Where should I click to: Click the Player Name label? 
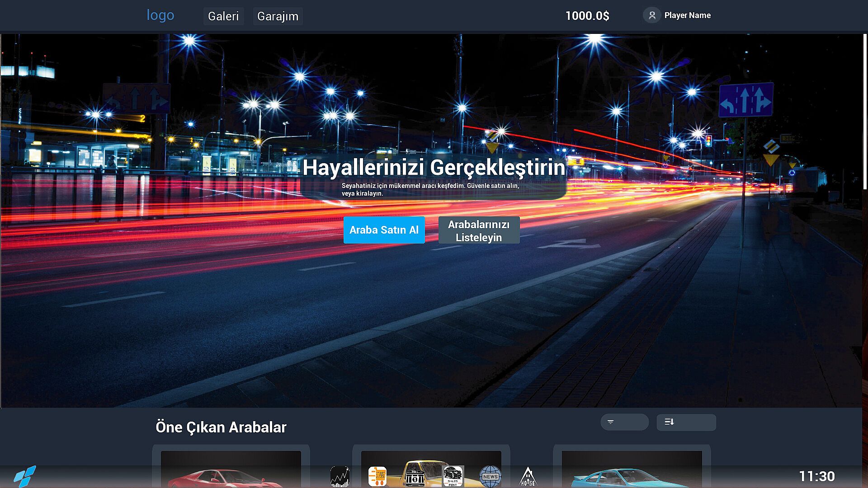tap(687, 15)
